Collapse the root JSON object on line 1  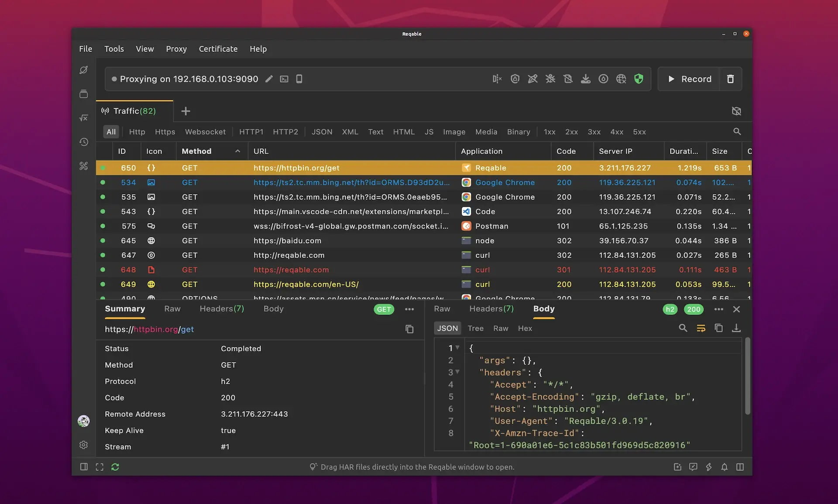click(x=457, y=348)
